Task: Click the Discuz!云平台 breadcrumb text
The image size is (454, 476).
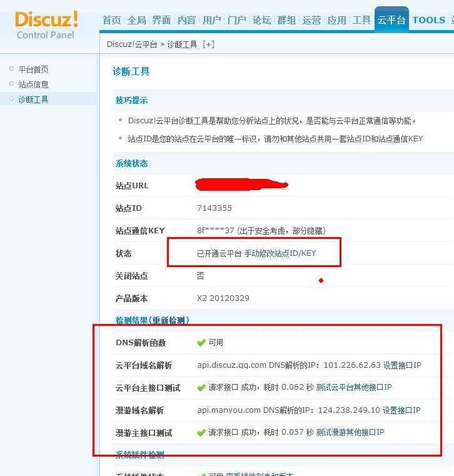Action: pos(132,44)
